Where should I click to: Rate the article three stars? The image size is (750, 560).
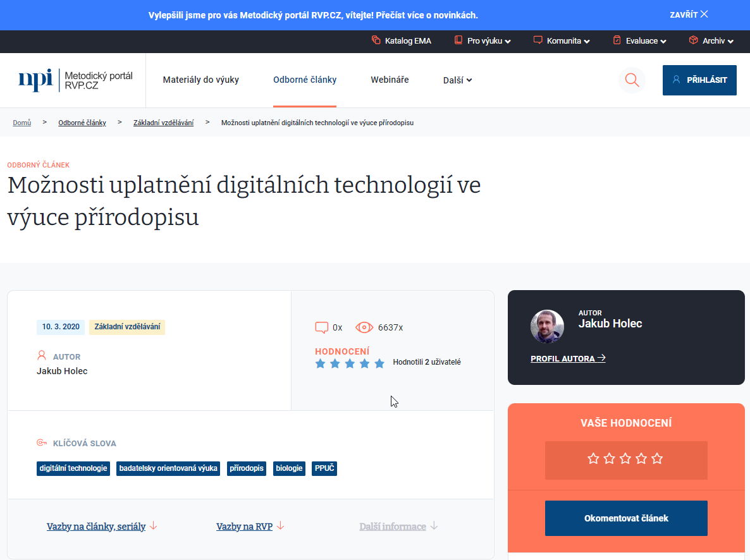[x=625, y=459]
